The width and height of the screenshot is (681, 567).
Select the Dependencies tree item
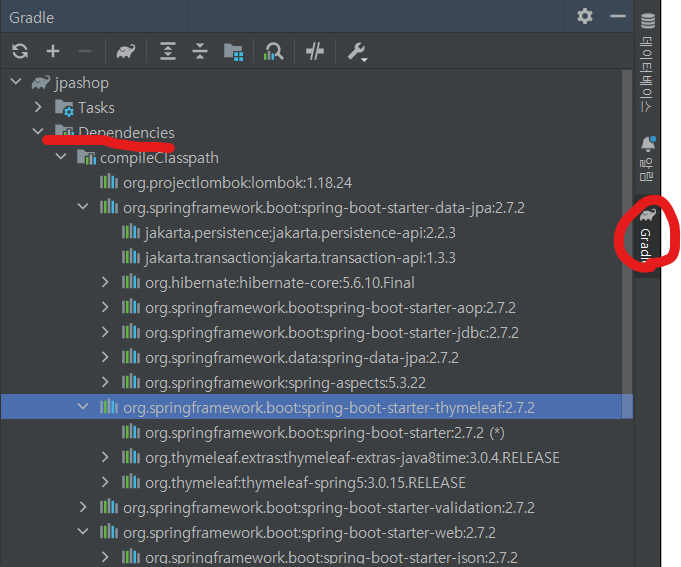tap(311, 132)
